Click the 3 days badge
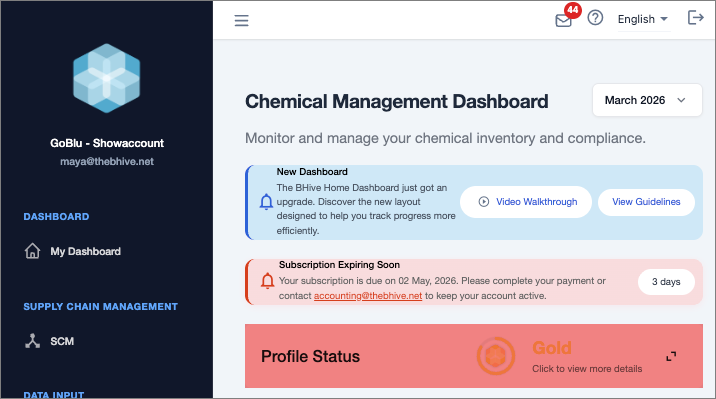The image size is (716, 399). coord(666,282)
